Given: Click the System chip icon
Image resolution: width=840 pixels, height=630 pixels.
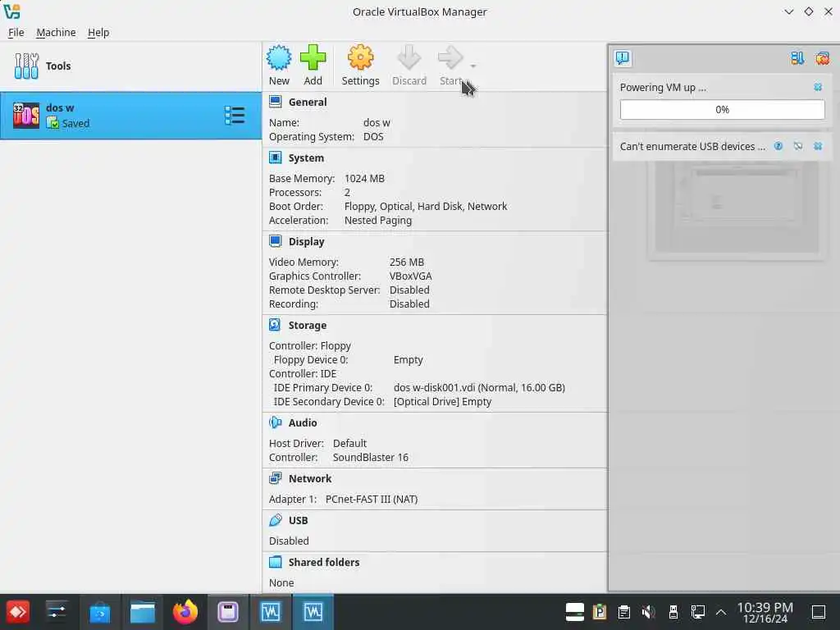Looking at the screenshot, I should pyautogui.click(x=276, y=157).
